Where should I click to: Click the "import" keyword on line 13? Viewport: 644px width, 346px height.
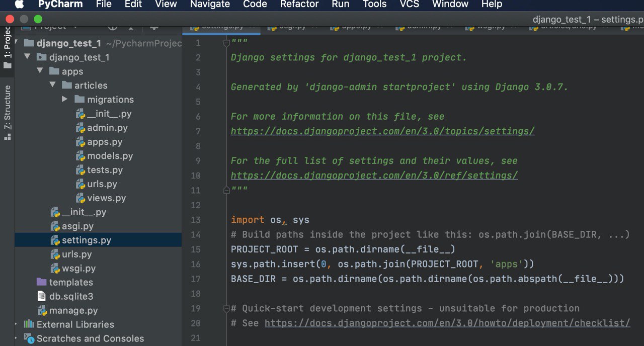(248, 220)
